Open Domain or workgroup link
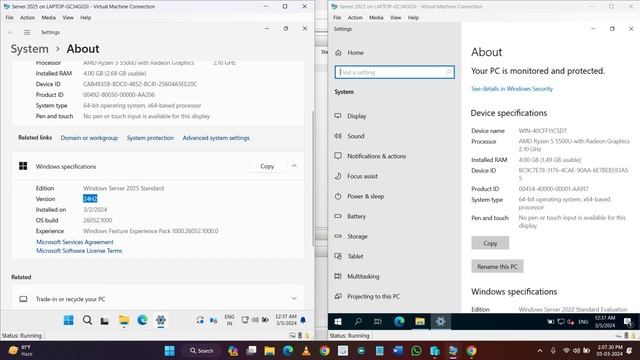The image size is (640, 360). click(x=89, y=138)
